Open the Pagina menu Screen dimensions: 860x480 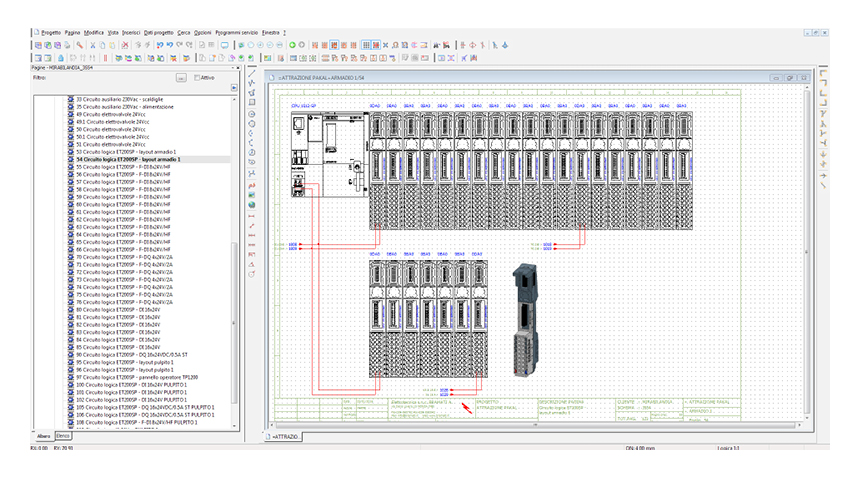point(72,33)
